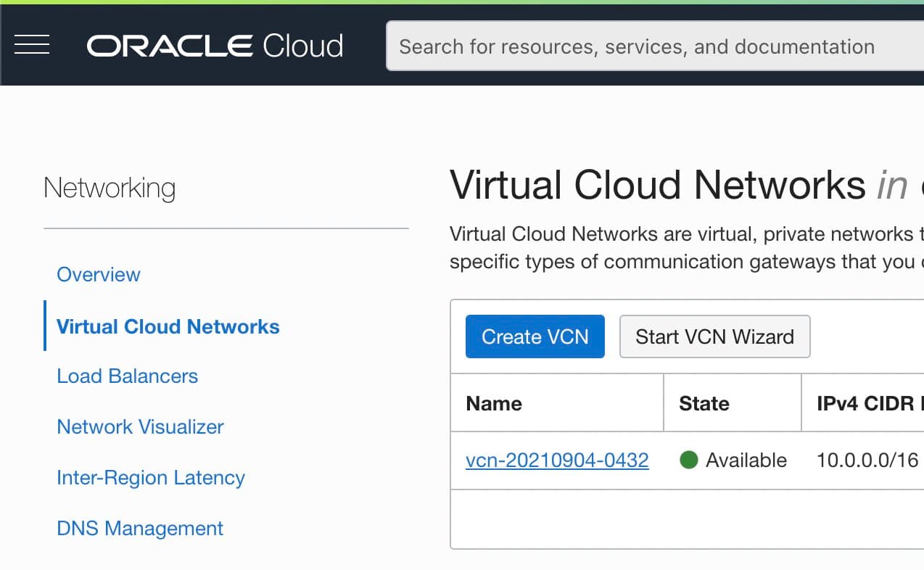This screenshot has height=570, width=924.
Task: Select the CIDR value 10.0.0.0/16
Action: coord(867,460)
